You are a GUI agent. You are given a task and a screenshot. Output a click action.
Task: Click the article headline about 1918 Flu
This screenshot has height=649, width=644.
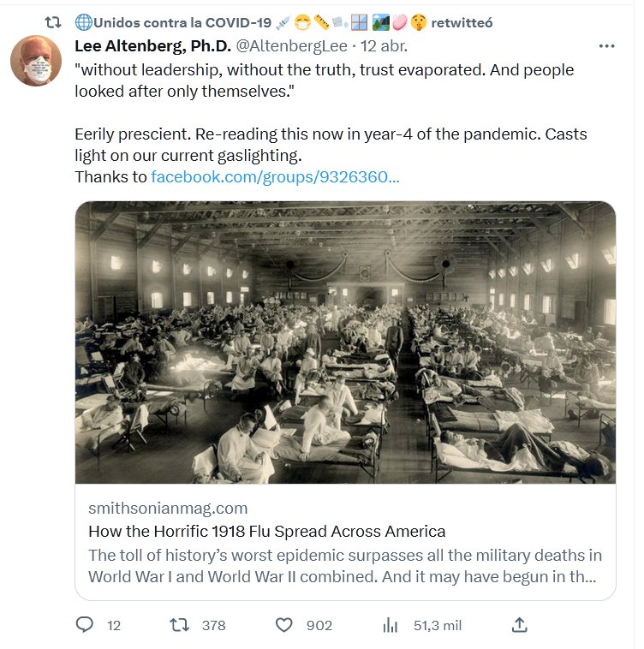[x=267, y=531]
